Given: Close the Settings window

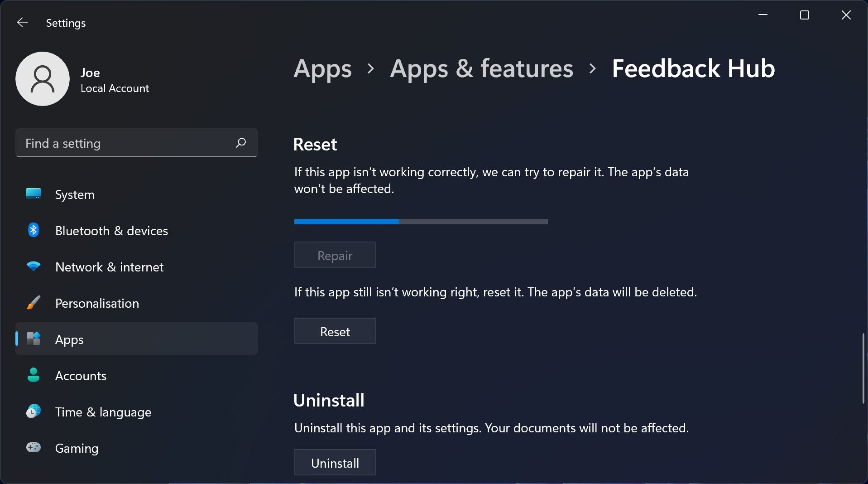Looking at the screenshot, I should [x=846, y=15].
